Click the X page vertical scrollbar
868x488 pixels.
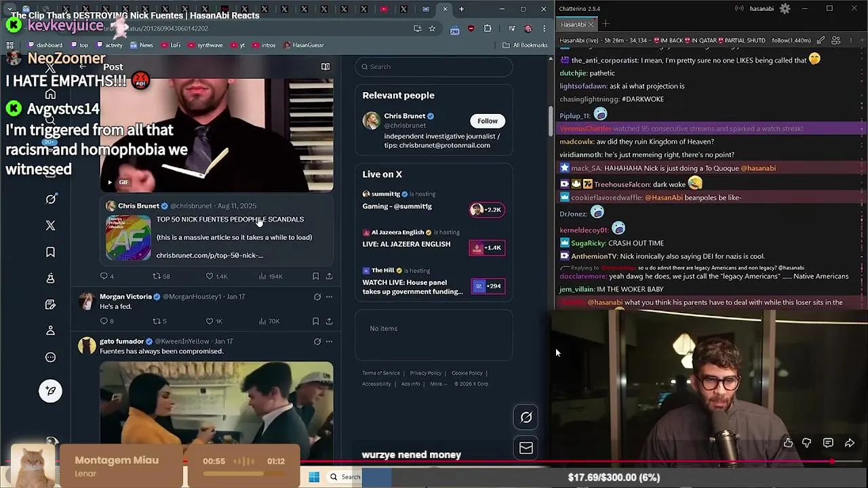pyautogui.click(x=551, y=122)
